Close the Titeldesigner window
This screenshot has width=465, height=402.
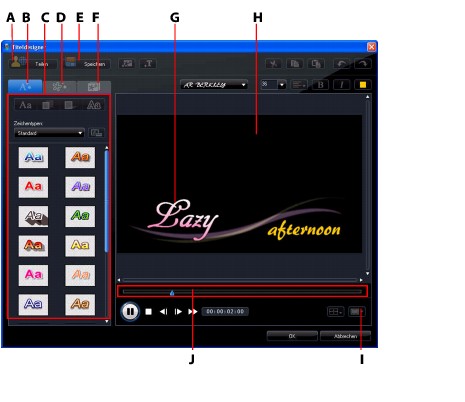pyautogui.click(x=371, y=47)
